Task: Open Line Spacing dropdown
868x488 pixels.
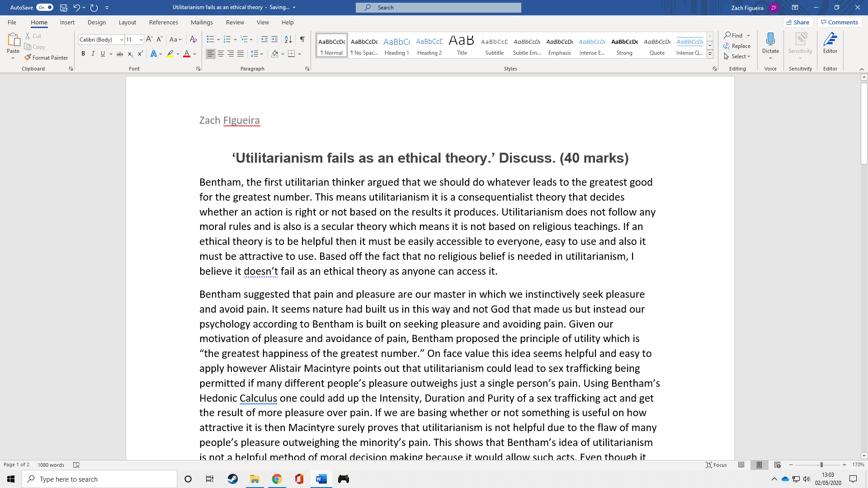Action: coord(257,54)
